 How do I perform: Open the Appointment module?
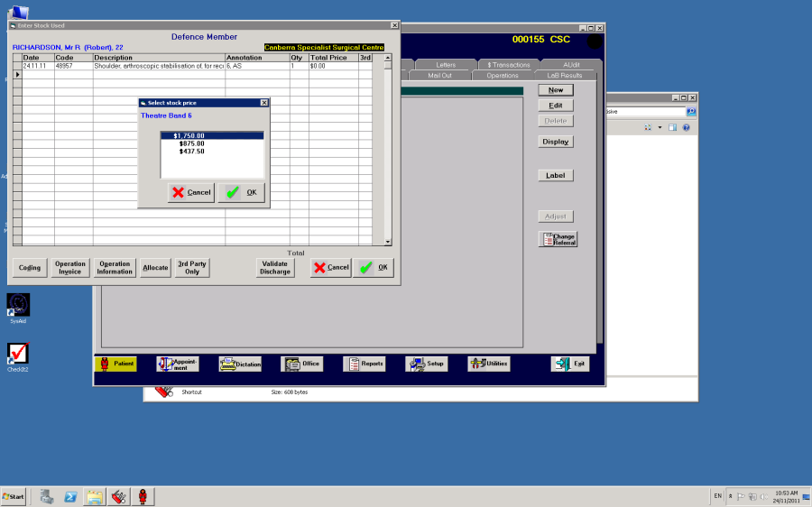tap(178, 364)
